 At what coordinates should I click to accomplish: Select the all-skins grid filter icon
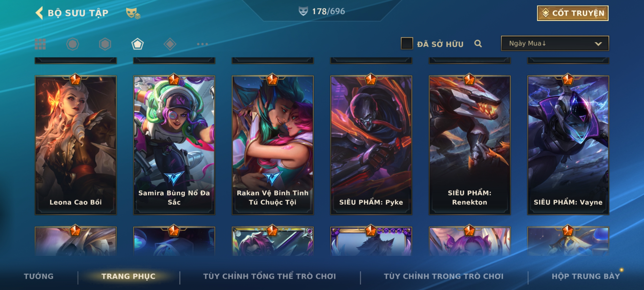tap(40, 44)
